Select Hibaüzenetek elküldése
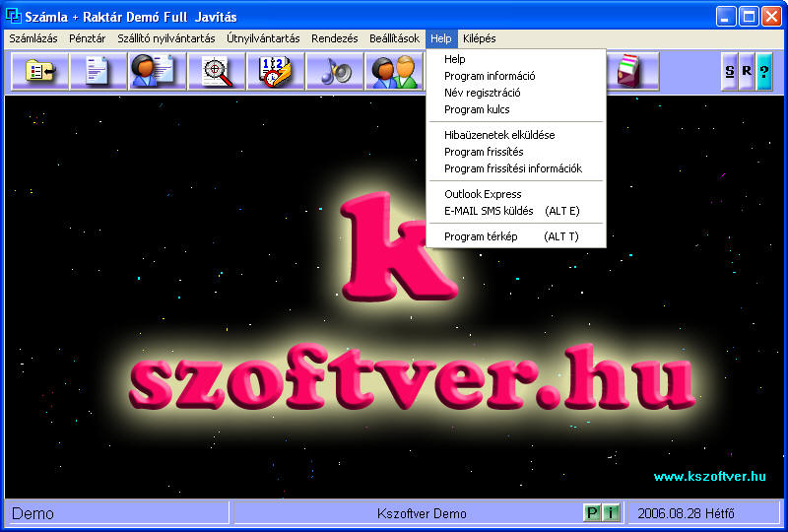Viewport: 788px width, 532px height. (x=515, y=135)
